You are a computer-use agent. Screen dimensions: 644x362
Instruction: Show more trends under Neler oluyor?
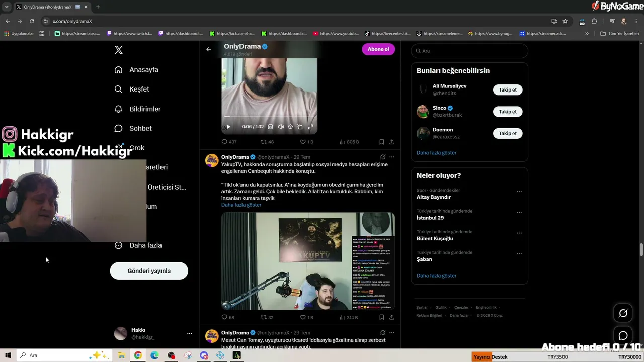[x=436, y=276]
